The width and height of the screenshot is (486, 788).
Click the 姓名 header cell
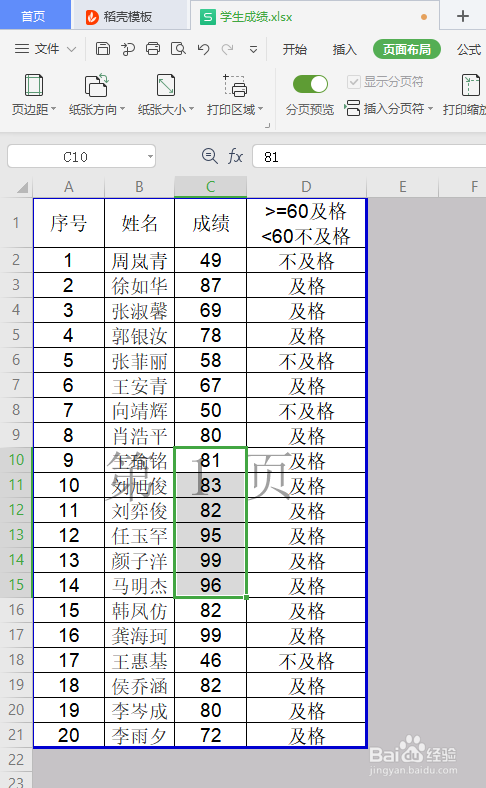(x=139, y=223)
